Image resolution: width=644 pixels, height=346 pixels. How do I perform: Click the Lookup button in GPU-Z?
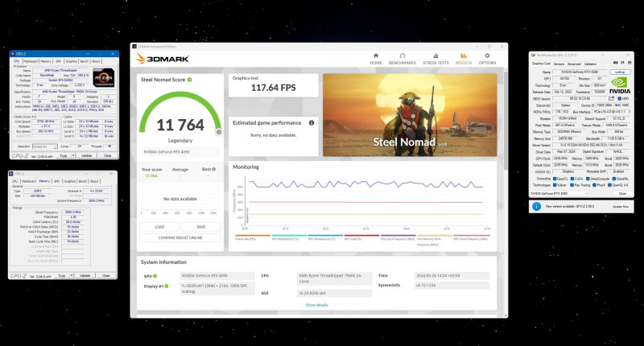point(620,72)
